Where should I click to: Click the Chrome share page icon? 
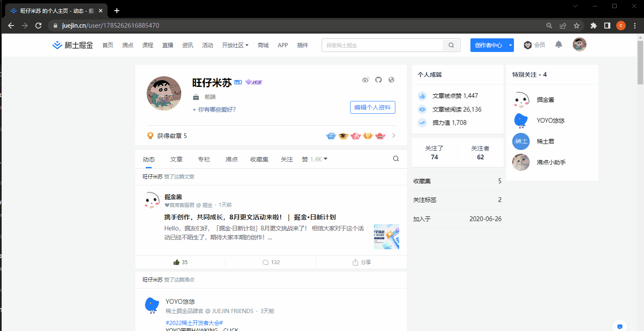click(563, 26)
